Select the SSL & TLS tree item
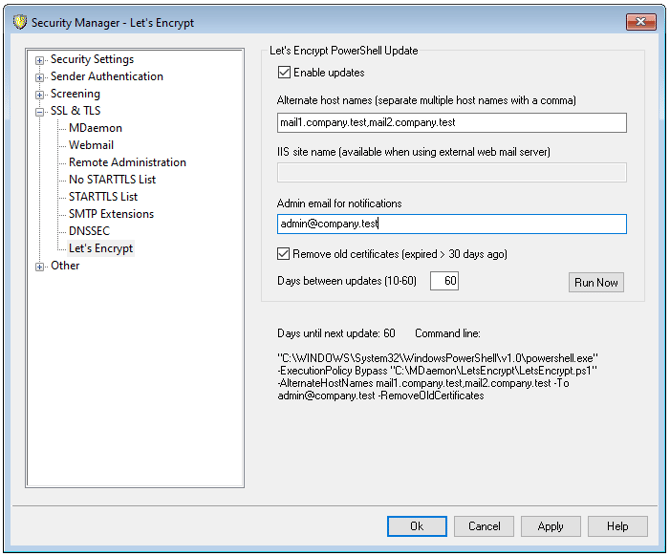Image resolution: width=670 pixels, height=556 pixels. coord(76,111)
